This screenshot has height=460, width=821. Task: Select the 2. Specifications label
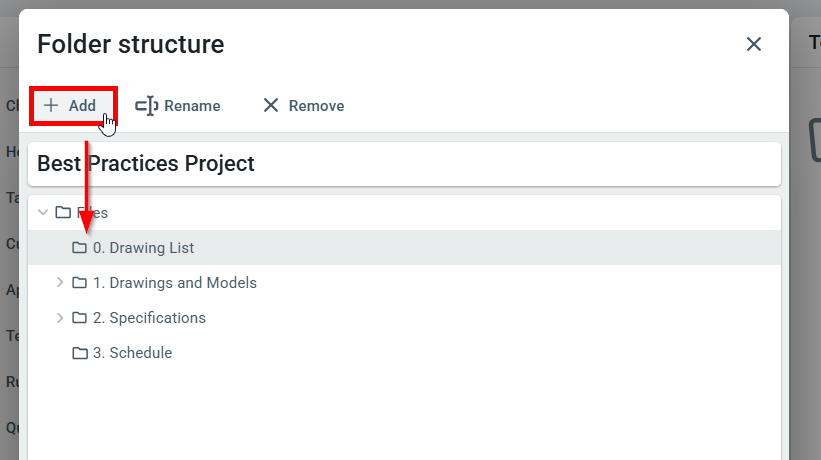tap(149, 318)
